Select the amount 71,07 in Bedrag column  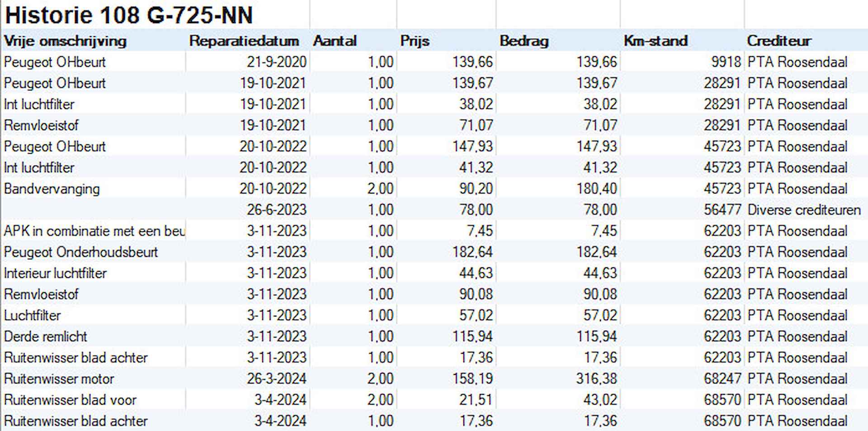600,125
